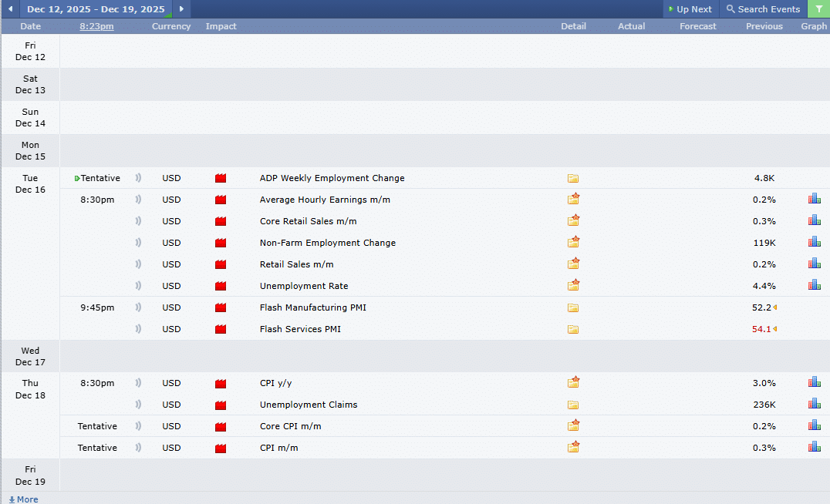The height and width of the screenshot is (504, 830).
Task: Open graph icon for Unemployment Rate
Action: (814, 285)
